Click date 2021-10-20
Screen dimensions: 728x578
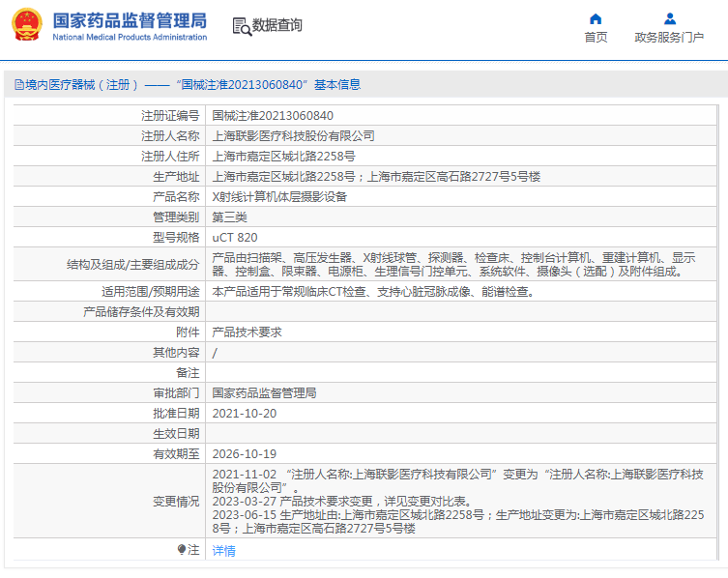click(x=245, y=414)
